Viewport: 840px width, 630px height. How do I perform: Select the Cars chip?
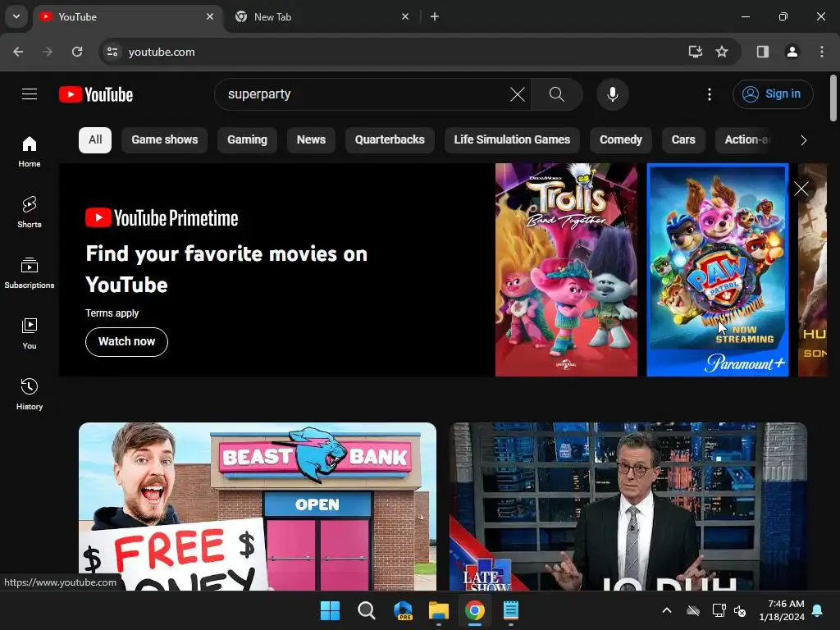683,139
